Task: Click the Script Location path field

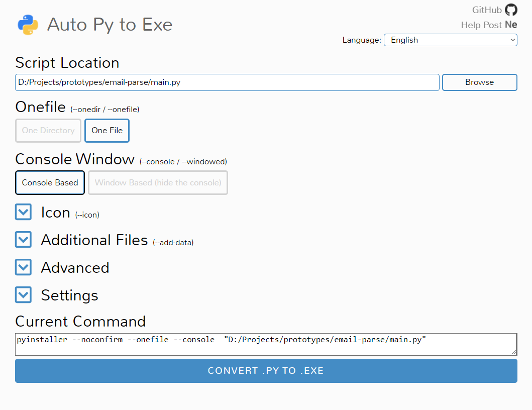Action: [x=227, y=82]
